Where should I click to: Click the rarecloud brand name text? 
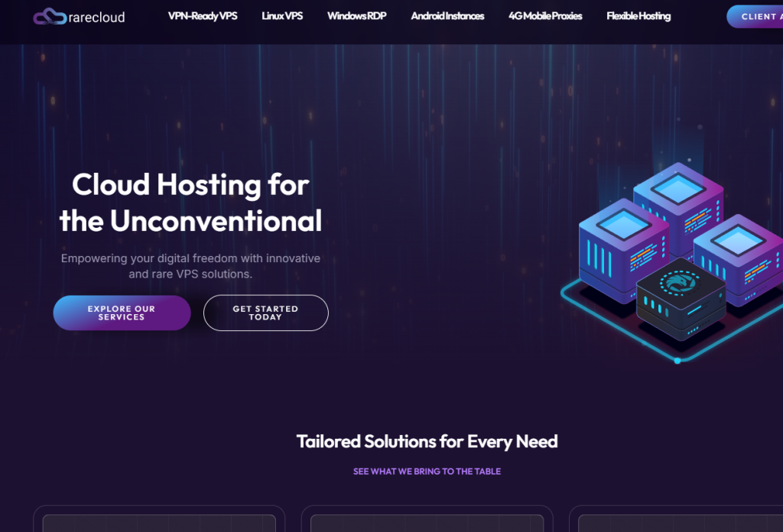click(x=97, y=18)
